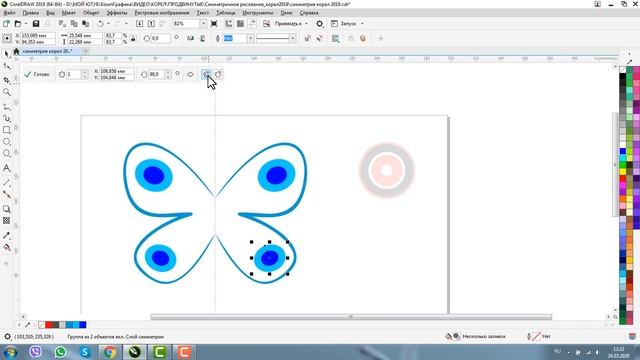
Task: Add a new document tab plus
Action: pyautogui.click(x=85, y=51)
